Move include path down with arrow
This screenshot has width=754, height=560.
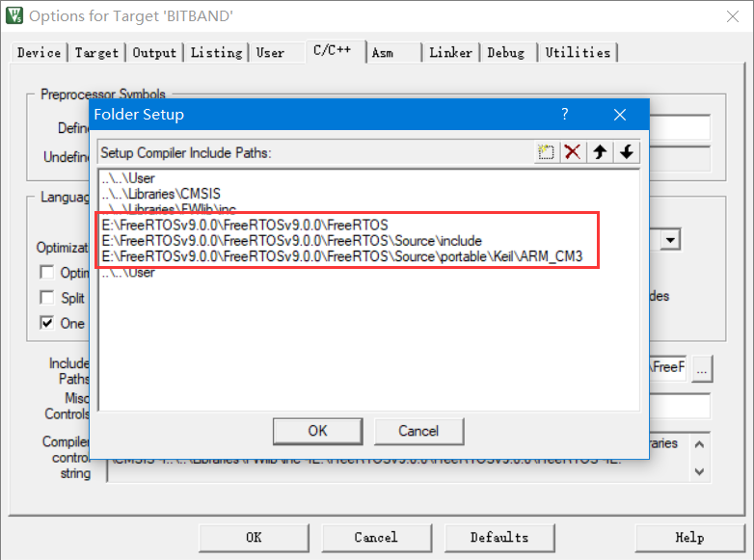(627, 152)
